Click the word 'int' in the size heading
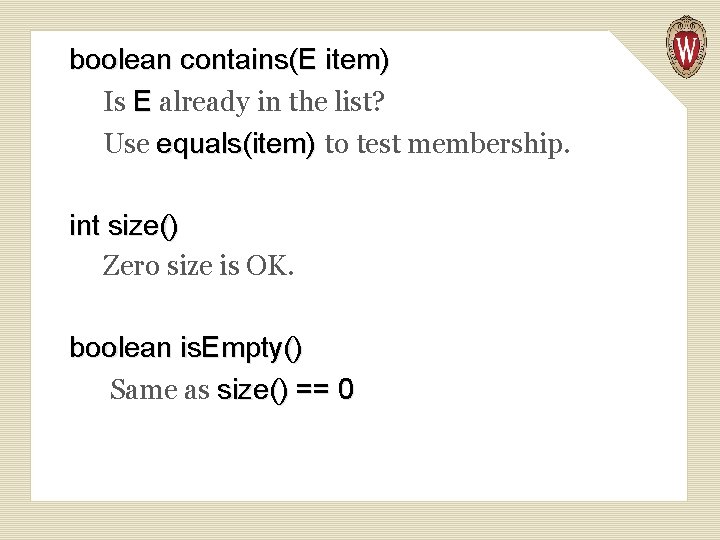720x540 pixels. click(85, 226)
